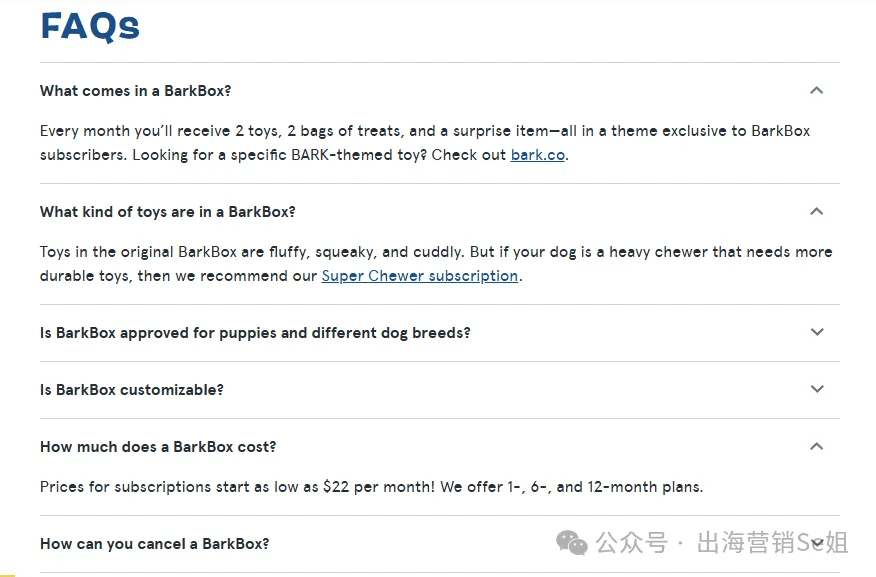Expand the "Is BarkBox customizable?" chevron
Screen dimensions: 876x577
coord(816,389)
